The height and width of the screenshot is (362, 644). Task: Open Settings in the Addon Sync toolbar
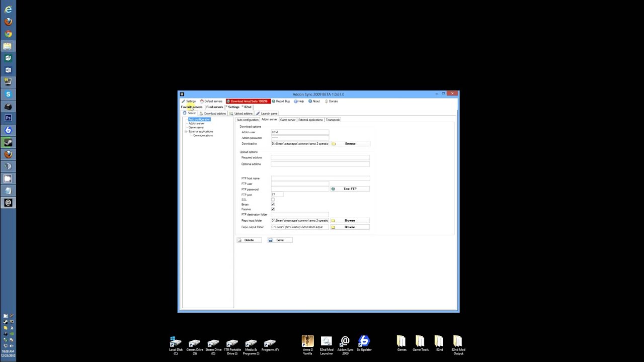189,101
